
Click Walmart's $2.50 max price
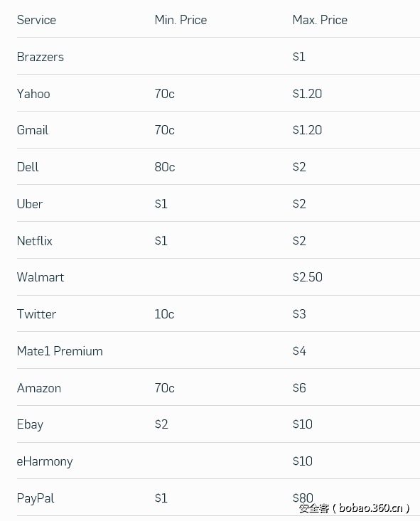point(308,277)
